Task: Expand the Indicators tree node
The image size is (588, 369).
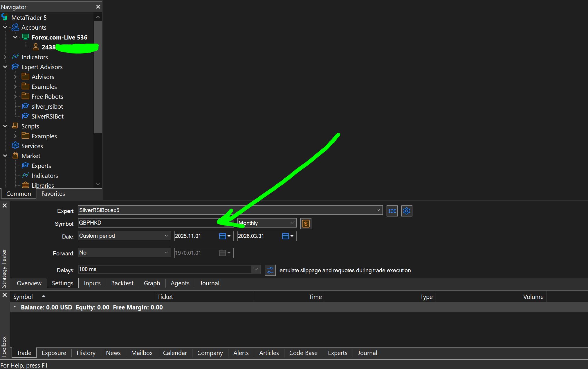Action: [5, 57]
